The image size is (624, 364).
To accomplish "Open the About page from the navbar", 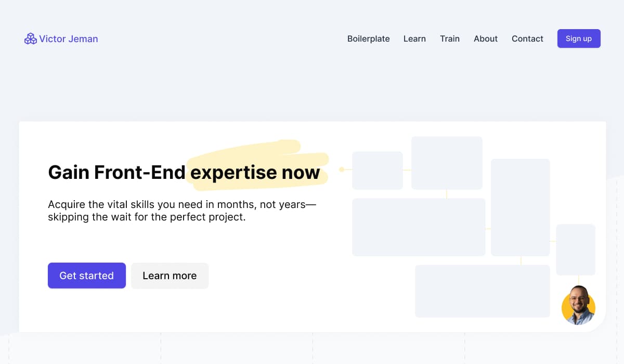I will point(485,38).
